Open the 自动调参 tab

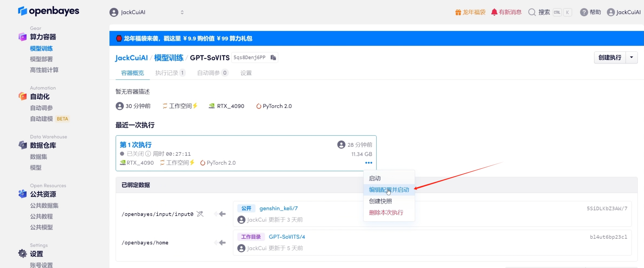pos(208,73)
